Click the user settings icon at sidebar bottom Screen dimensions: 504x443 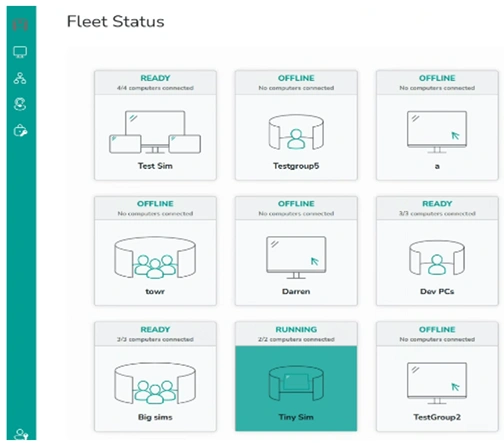(x=21, y=434)
